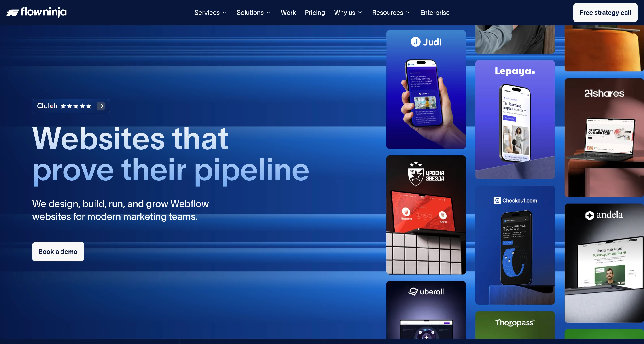Open the Work page
Viewport: 644px width, 344px height.
pos(288,13)
